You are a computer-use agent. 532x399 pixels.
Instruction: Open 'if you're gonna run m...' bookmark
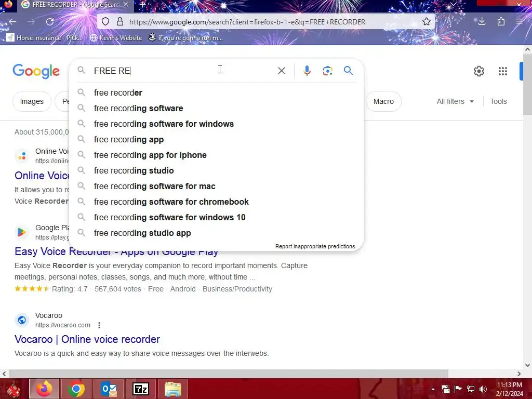click(186, 37)
